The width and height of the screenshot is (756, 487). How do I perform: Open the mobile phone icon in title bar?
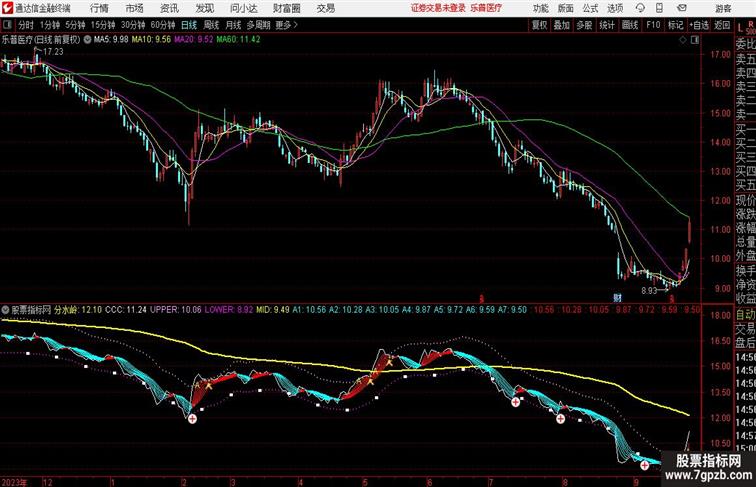click(660, 8)
